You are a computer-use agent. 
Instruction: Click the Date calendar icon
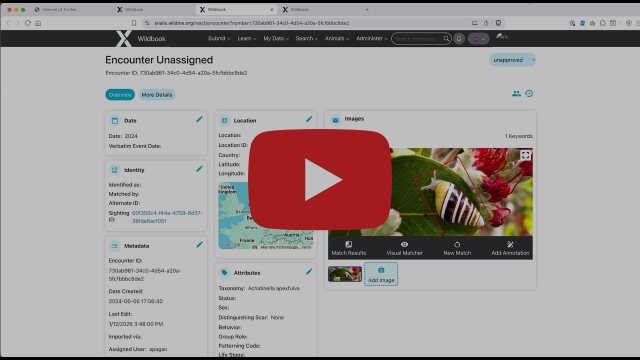(x=115, y=120)
